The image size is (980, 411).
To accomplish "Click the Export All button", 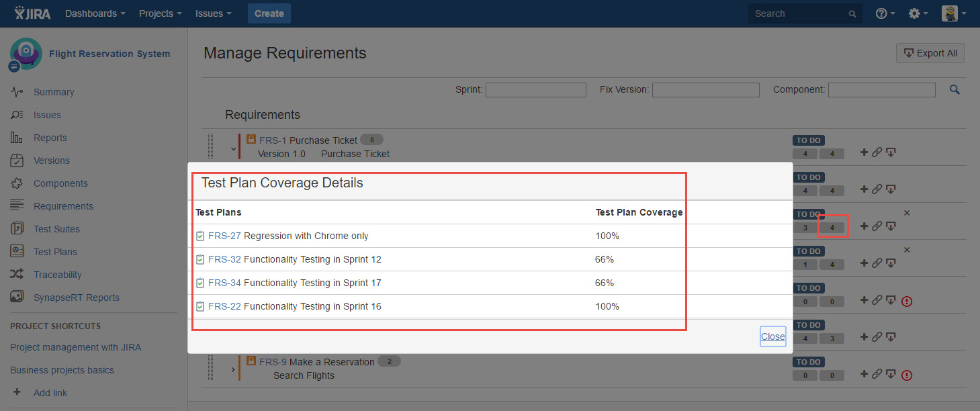I will point(930,53).
